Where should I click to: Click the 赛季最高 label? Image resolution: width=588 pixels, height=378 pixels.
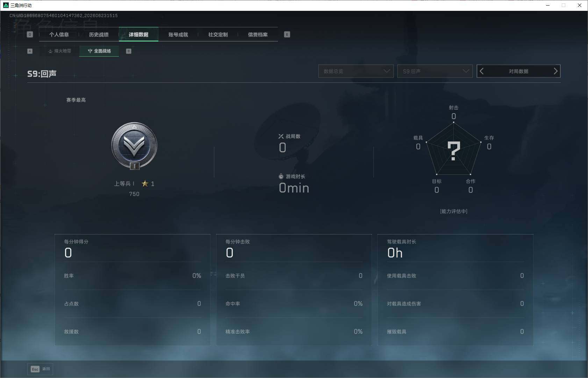coord(76,100)
